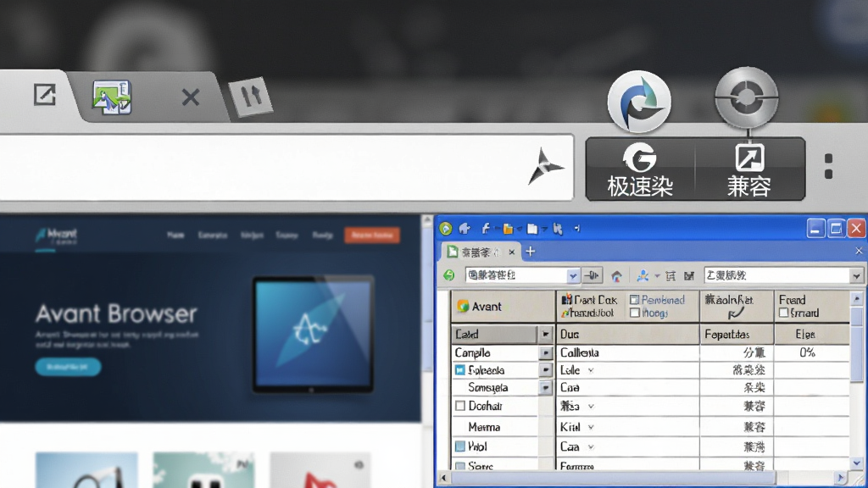This screenshot has height=488, width=868.
Task: Click the Avant header cell with globe icon
Action: coord(504,307)
